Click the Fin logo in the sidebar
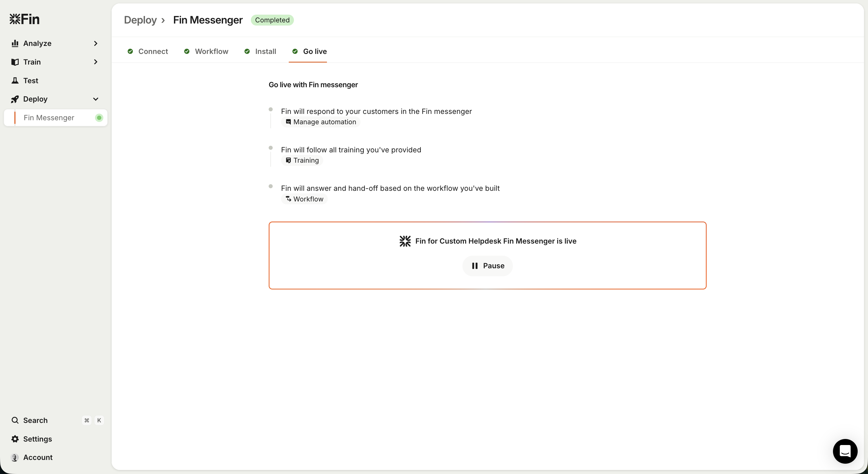Image resolution: width=868 pixels, height=474 pixels. pos(24,19)
